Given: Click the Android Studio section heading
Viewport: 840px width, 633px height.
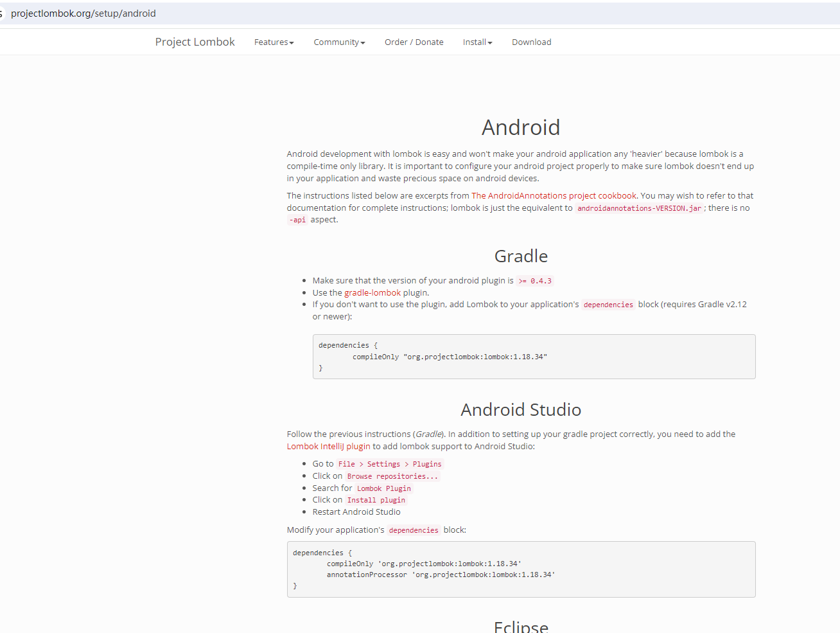Looking at the screenshot, I should click(521, 409).
